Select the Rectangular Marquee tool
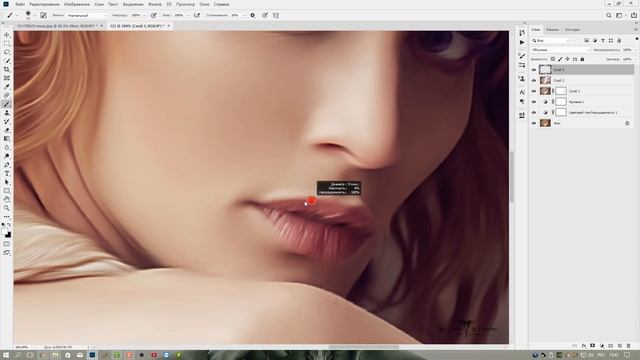This screenshot has width=640, height=360. [7, 44]
